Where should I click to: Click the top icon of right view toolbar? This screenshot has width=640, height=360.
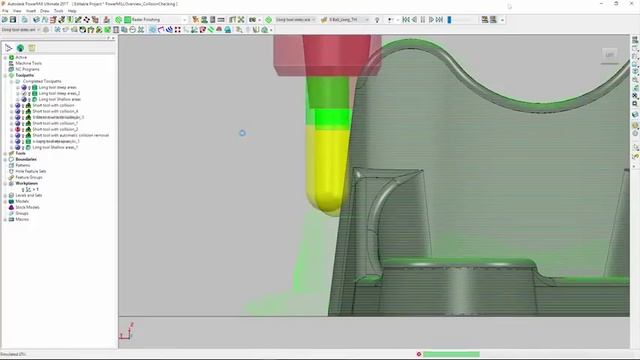pos(635,40)
